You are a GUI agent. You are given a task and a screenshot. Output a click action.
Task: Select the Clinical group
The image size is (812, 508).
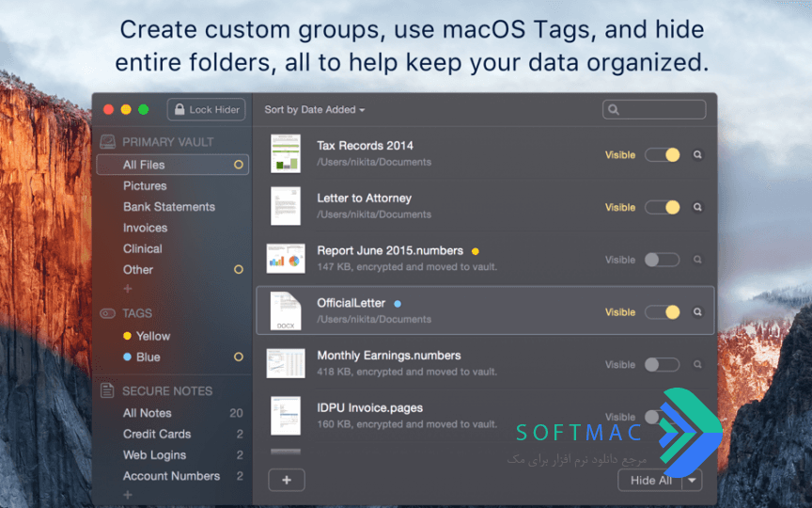click(x=143, y=248)
